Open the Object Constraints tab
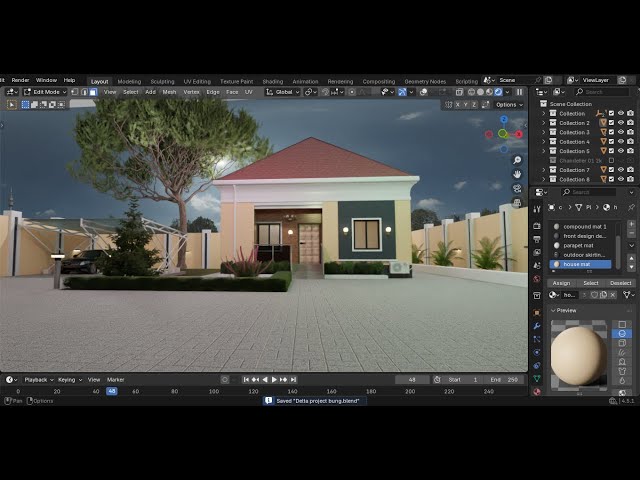Screen dimensions: 640x480 click(x=537, y=365)
